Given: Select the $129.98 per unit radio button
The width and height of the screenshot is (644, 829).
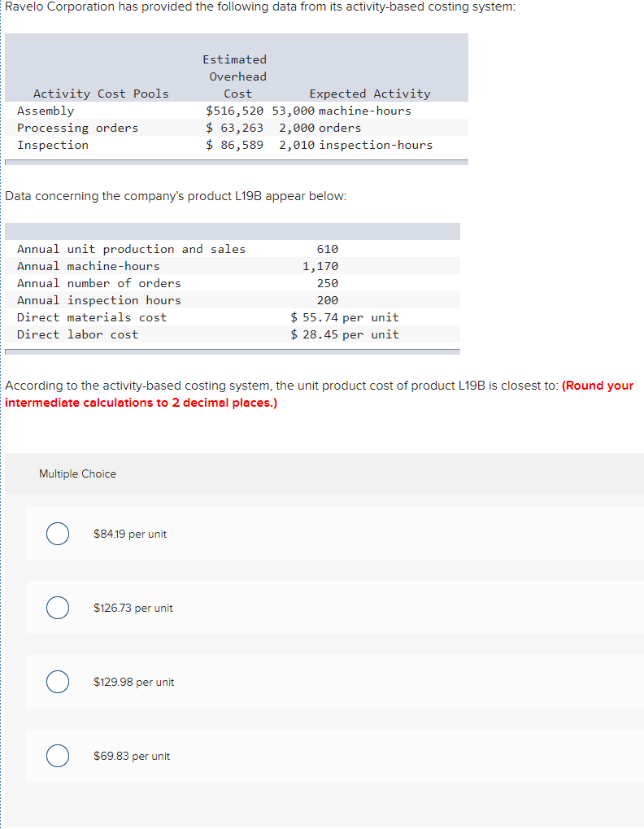Looking at the screenshot, I should [x=57, y=682].
